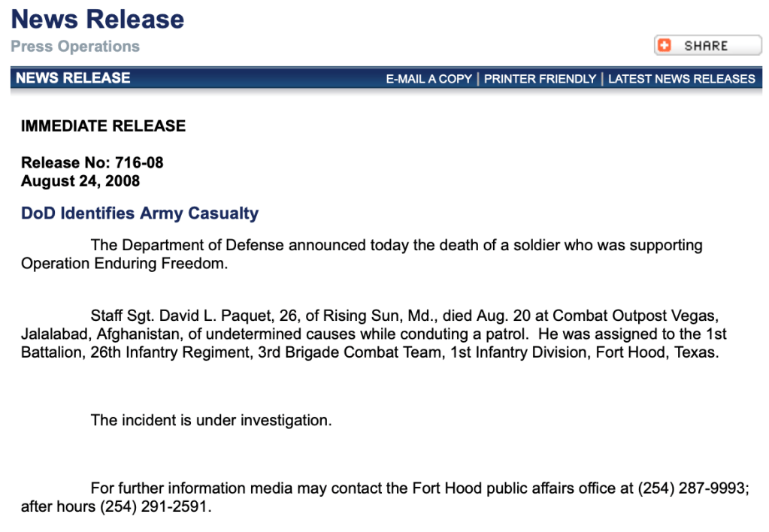Click the August 24, 2008 date
Screen dimensions: 769x532
coord(80,181)
